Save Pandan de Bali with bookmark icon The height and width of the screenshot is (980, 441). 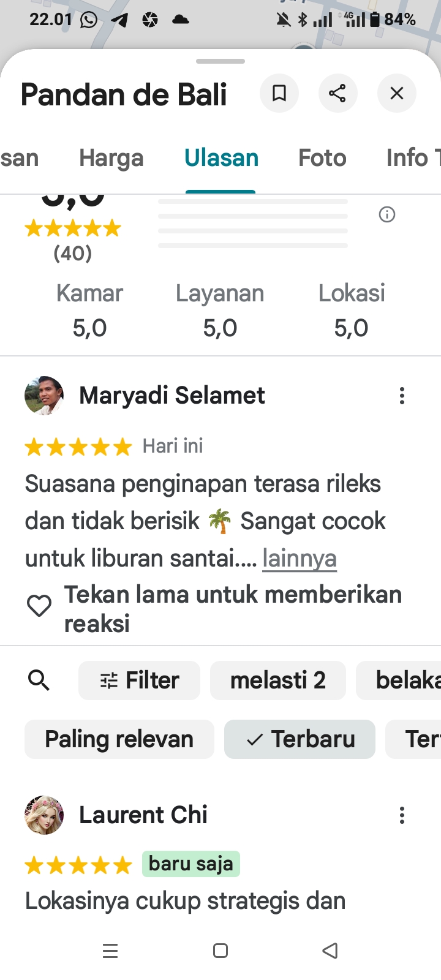[279, 93]
